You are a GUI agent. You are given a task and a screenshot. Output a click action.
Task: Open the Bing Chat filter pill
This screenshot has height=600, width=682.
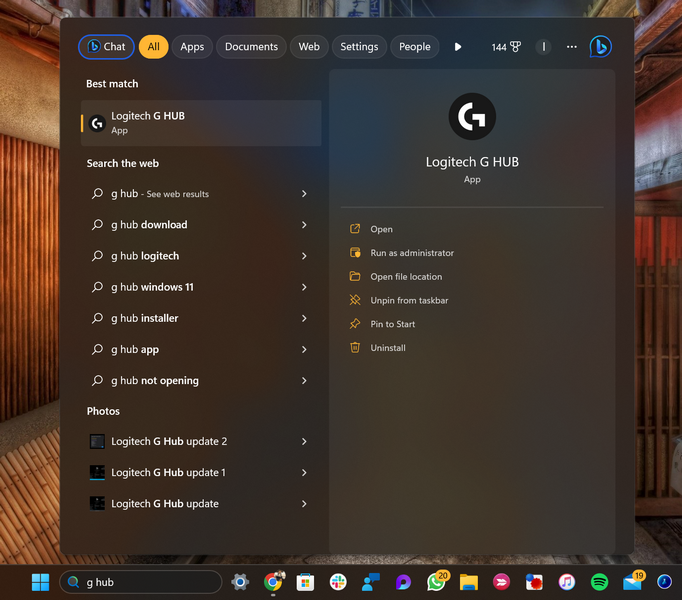(106, 47)
